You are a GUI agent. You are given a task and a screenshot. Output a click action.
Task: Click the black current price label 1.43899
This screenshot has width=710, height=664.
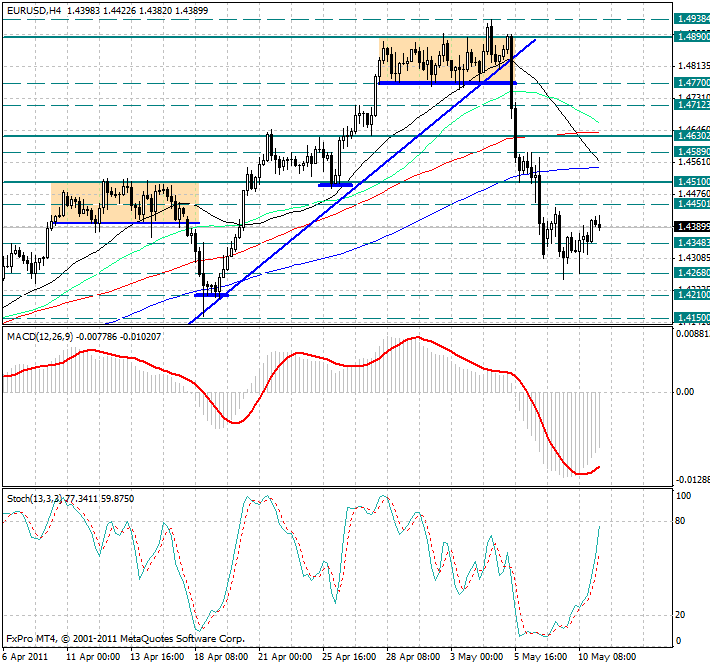coord(692,226)
